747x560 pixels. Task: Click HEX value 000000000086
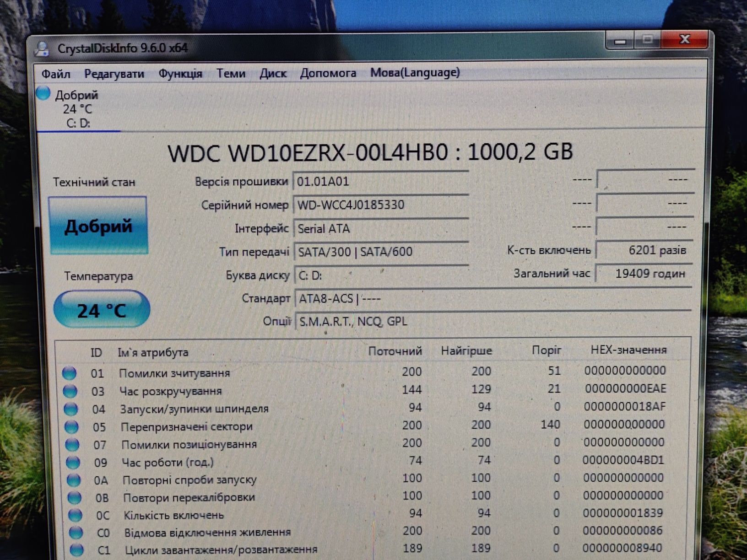(622, 531)
